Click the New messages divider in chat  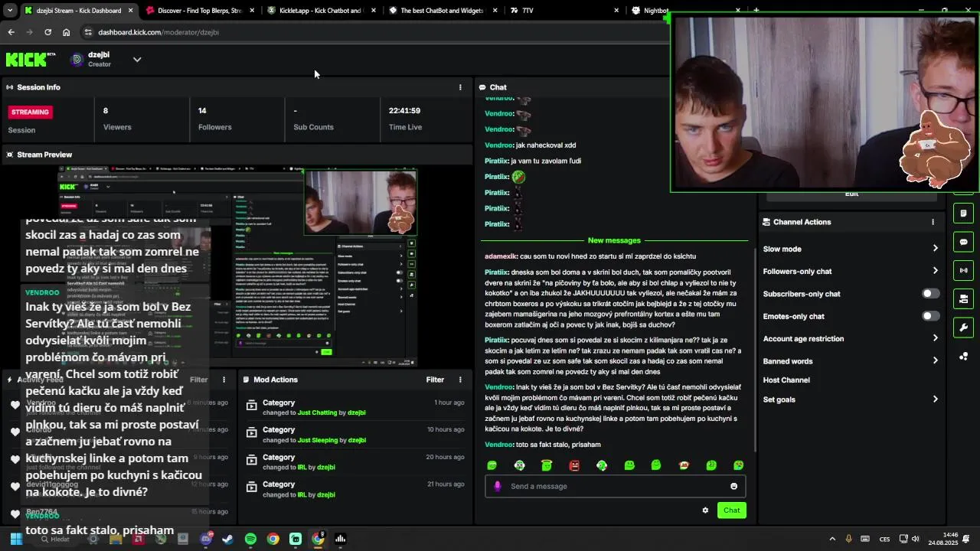point(614,240)
